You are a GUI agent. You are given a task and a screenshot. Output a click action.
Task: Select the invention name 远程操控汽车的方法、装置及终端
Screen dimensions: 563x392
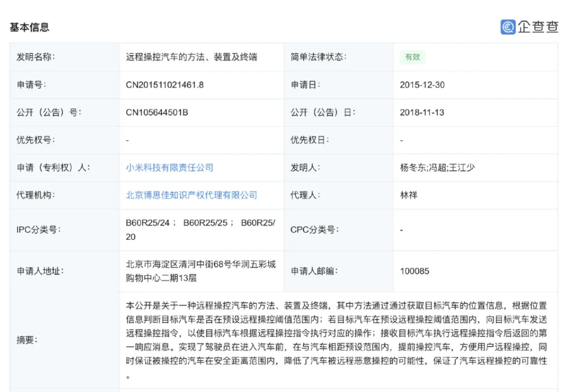click(x=191, y=57)
